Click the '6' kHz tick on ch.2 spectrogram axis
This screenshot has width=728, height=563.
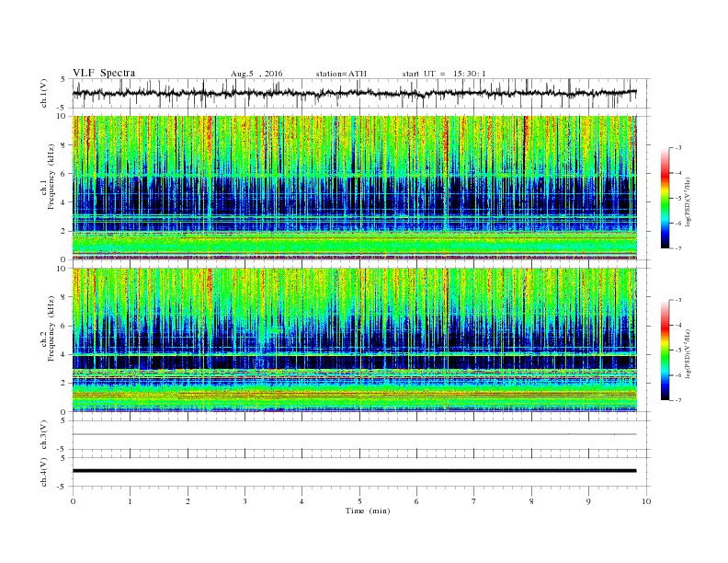(64, 326)
